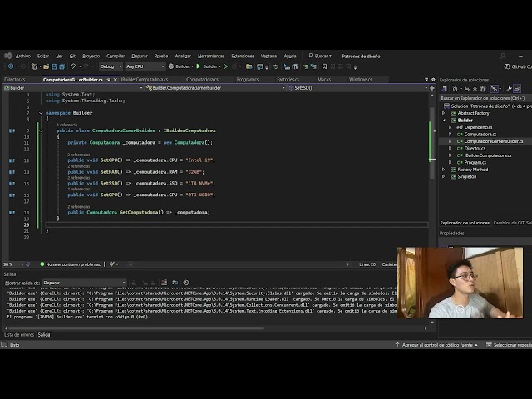
Task: Expand the Singleton project node
Action: (444, 177)
